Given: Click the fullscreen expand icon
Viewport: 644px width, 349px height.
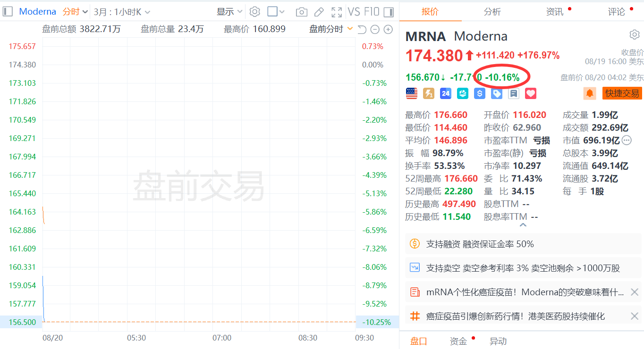Looking at the screenshot, I should 337,12.
